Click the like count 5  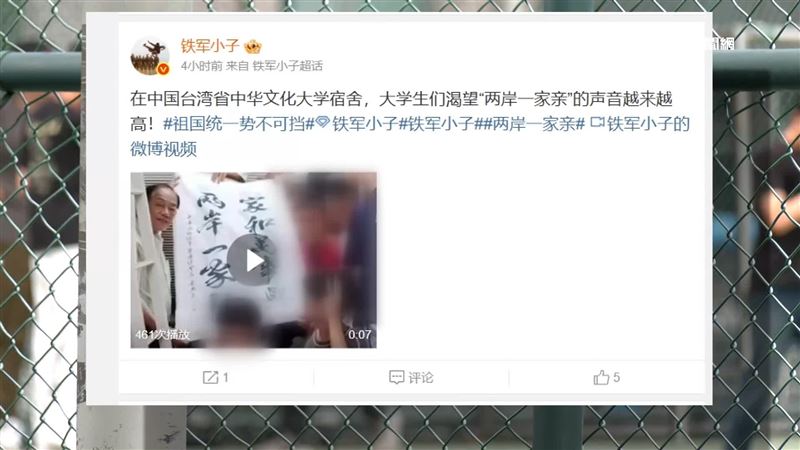[x=616, y=377]
